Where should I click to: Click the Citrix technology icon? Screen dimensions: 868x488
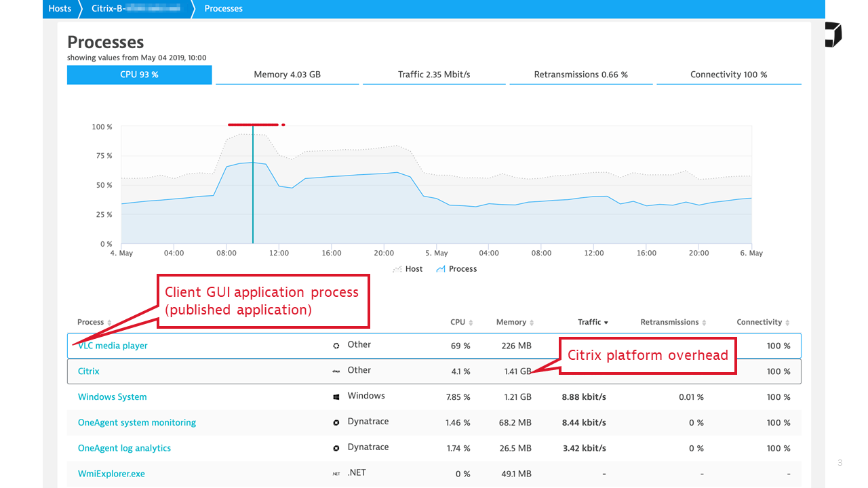coord(336,371)
